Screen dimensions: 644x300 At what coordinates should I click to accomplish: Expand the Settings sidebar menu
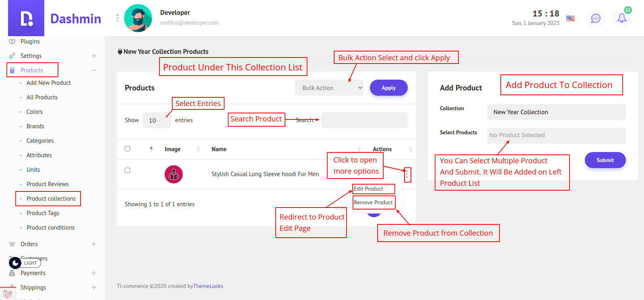93,56
